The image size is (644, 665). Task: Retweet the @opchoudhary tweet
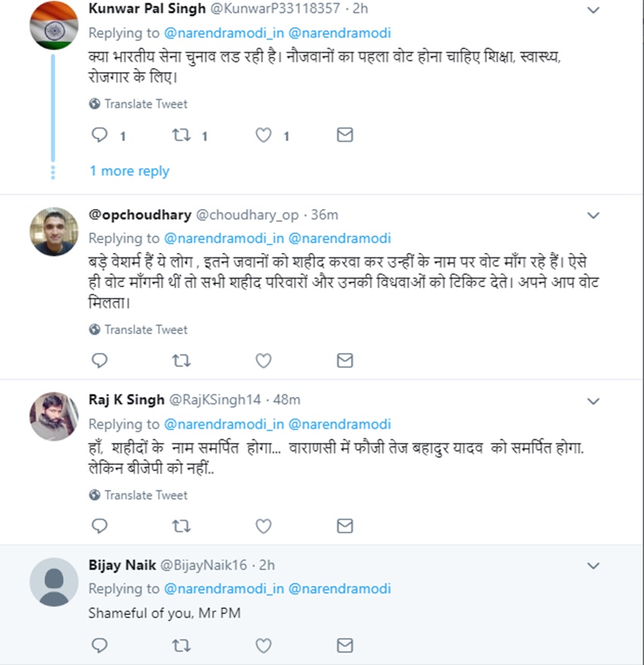181,361
